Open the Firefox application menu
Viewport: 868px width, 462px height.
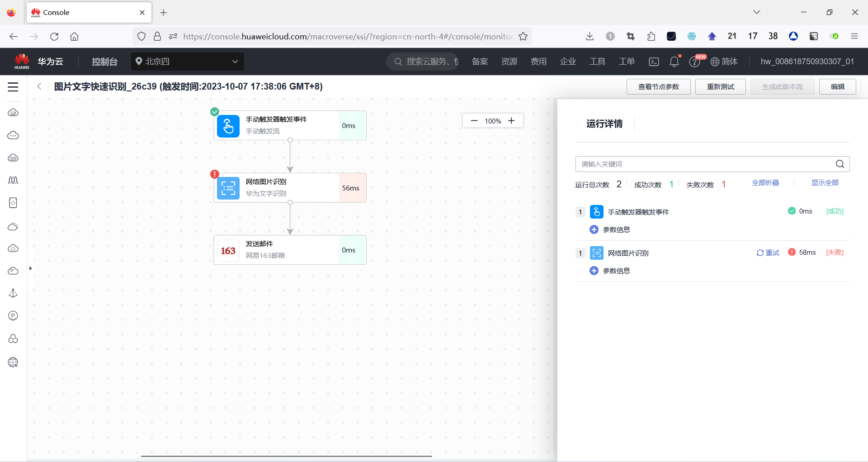[854, 36]
